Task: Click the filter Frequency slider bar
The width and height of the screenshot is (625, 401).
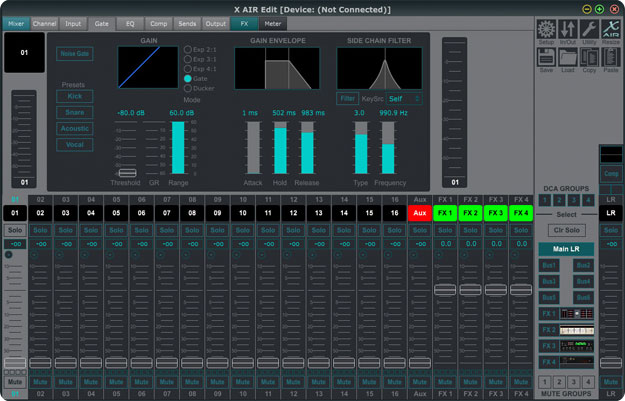Action: click(x=388, y=147)
